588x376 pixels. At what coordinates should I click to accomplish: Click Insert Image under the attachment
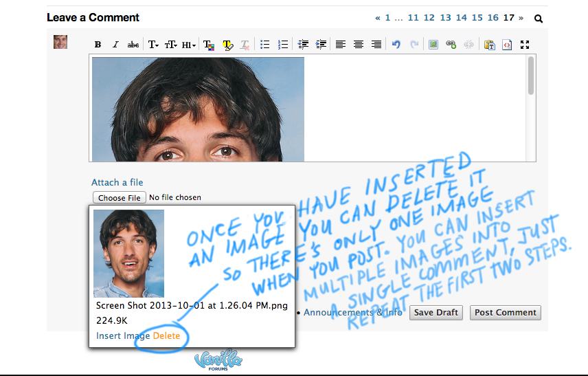click(x=123, y=335)
